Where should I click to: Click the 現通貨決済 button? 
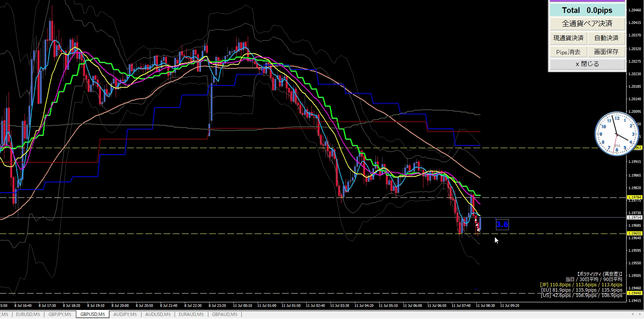click(568, 38)
